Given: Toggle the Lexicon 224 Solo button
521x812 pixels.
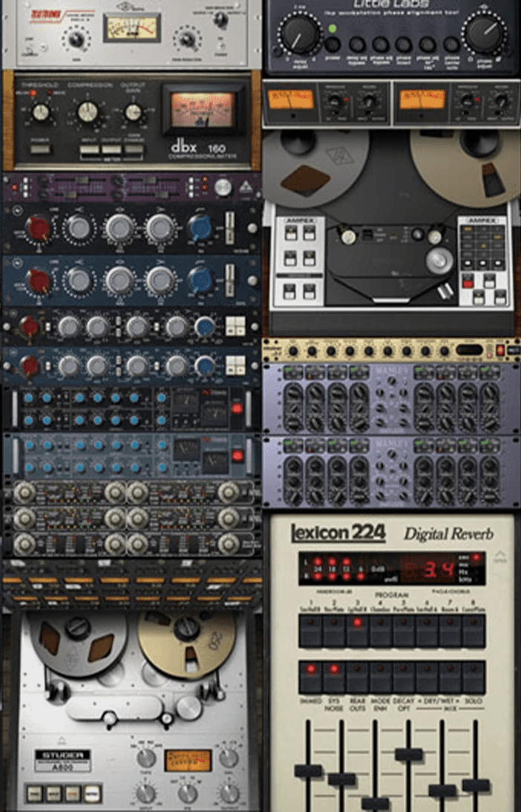Looking at the screenshot, I should coord(474,678).
